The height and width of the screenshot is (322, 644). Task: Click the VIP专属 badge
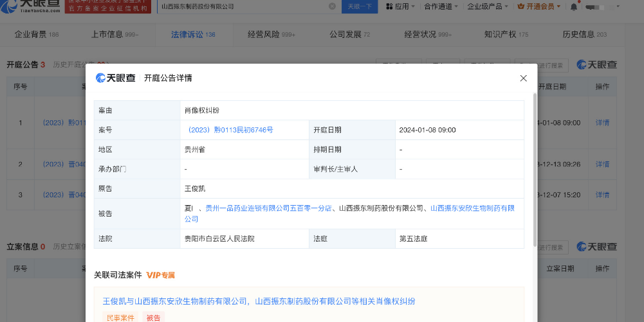coord(161,275)
